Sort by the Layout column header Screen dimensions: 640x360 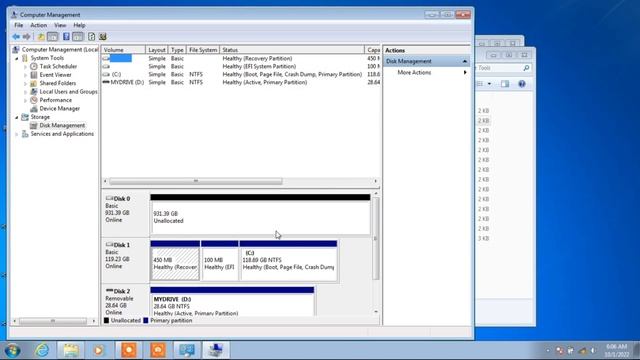[157, 50]
